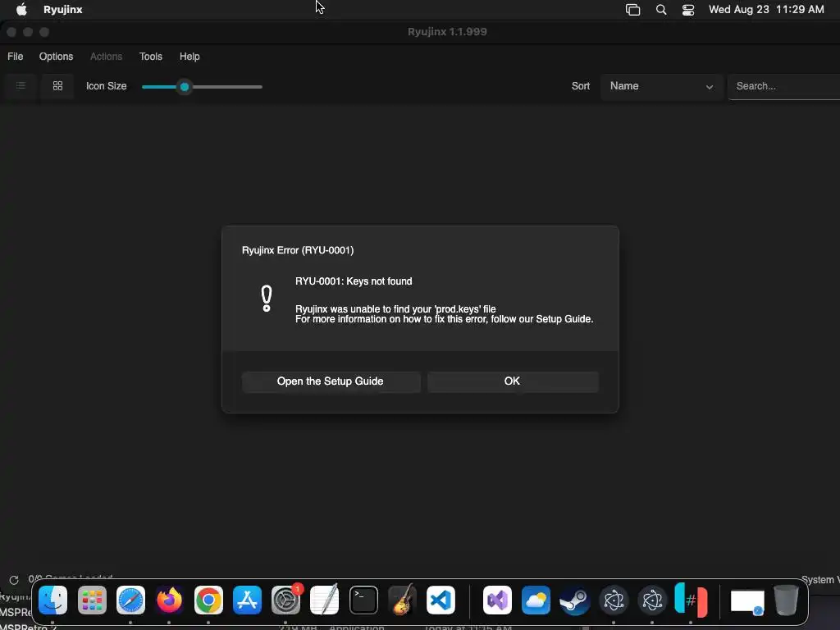Open Visual Studio Code from the dock
This screenshot has height=630, width=840.
441,600
